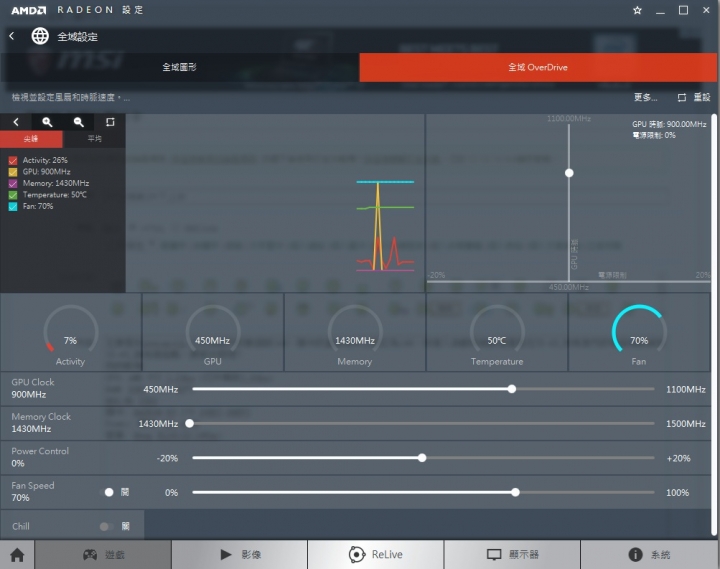Viewport: 720px width, 569px height.
Task: Click the Fan Speed 70% label
Action: (x=33, y=492)
